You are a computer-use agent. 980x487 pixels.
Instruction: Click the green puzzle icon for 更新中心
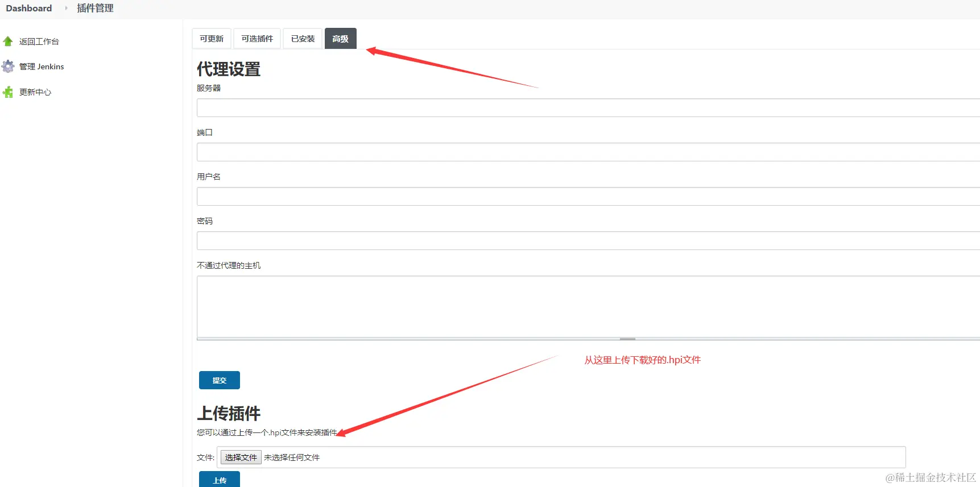8,92
